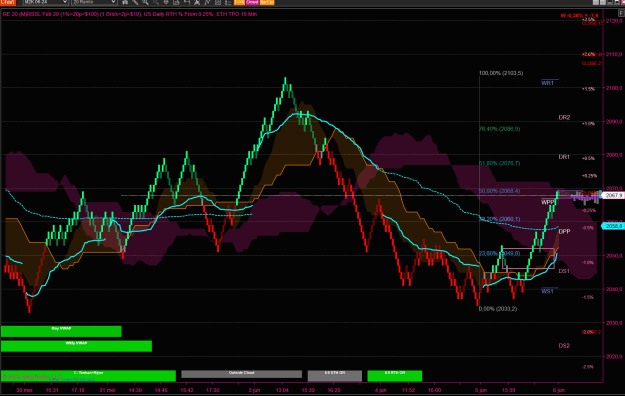
Task: Select the 61,80% Fibonacci level label
Action: coord(499,163)
